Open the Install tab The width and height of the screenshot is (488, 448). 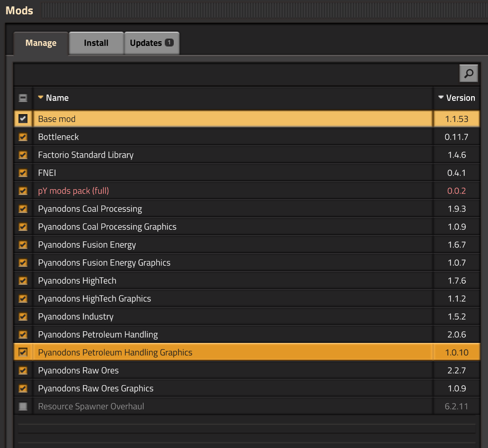click(96, 43)
